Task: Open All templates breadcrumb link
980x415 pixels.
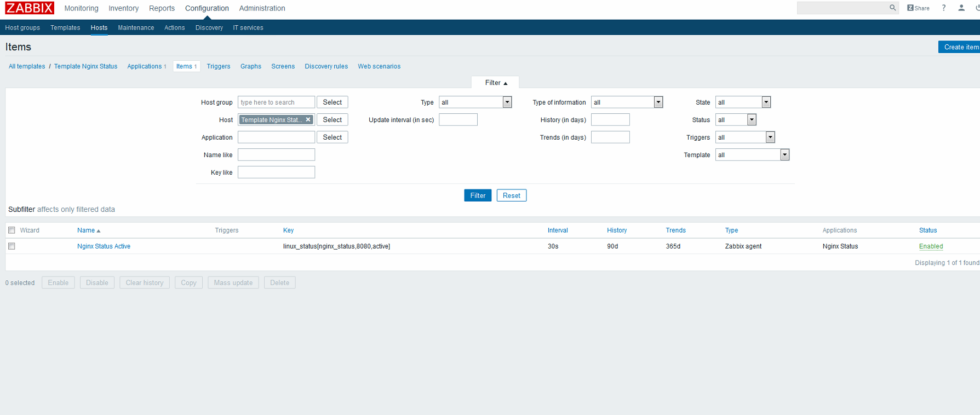Action: pyautogui.click(x=27, y=66)
